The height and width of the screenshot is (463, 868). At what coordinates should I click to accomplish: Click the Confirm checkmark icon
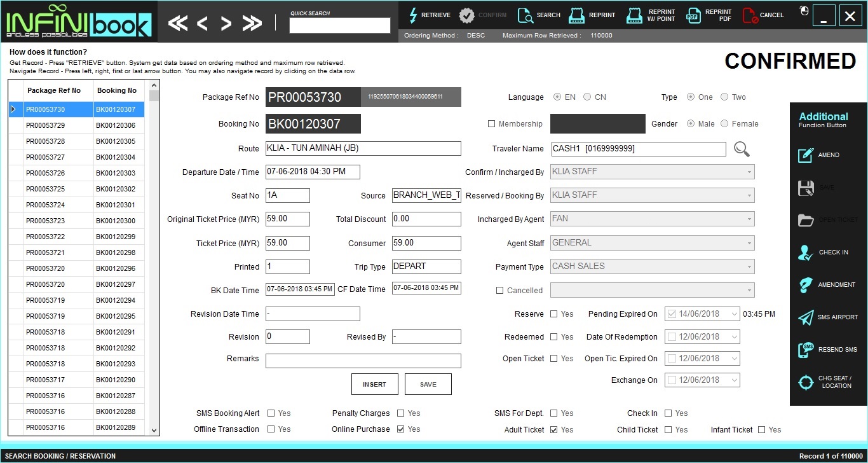[x=466, y=15]
